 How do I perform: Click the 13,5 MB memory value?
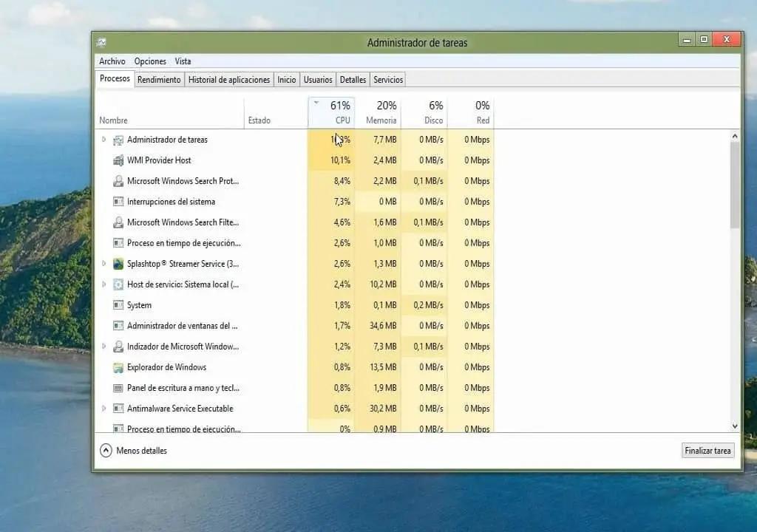pos(384,367)
